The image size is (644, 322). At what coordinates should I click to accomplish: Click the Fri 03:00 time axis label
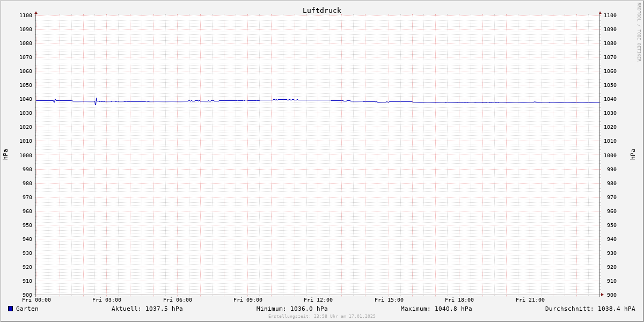coord(107,300)
